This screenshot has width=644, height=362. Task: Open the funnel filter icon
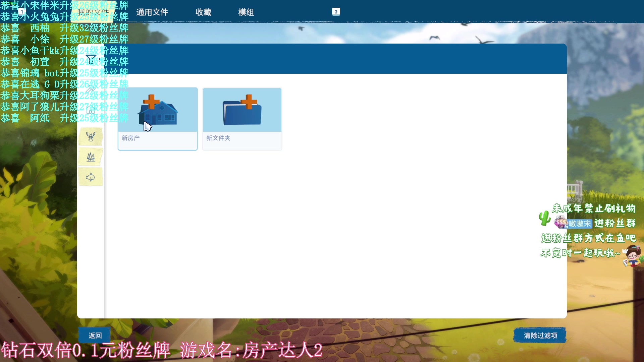[91, 59]
